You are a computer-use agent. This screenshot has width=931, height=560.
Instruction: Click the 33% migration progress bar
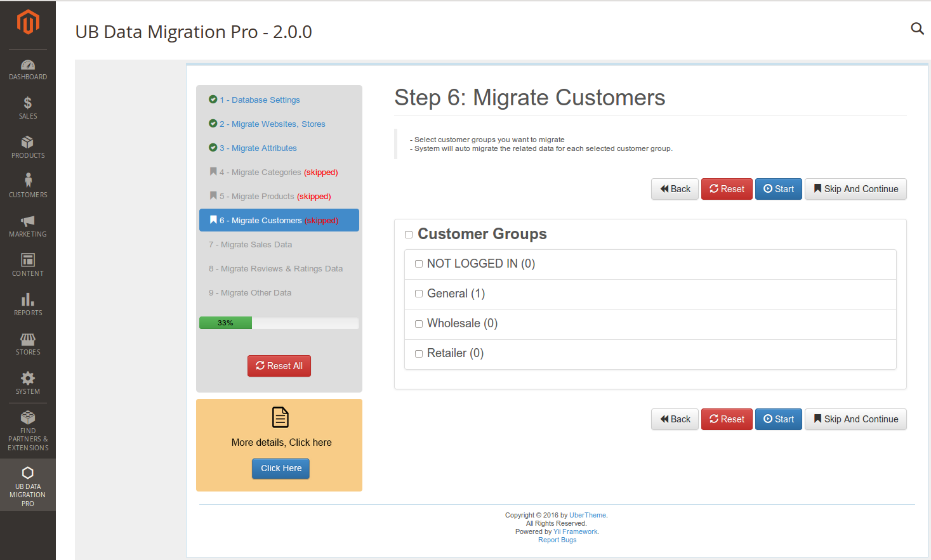pyautogui.click(x=279, y=323)
